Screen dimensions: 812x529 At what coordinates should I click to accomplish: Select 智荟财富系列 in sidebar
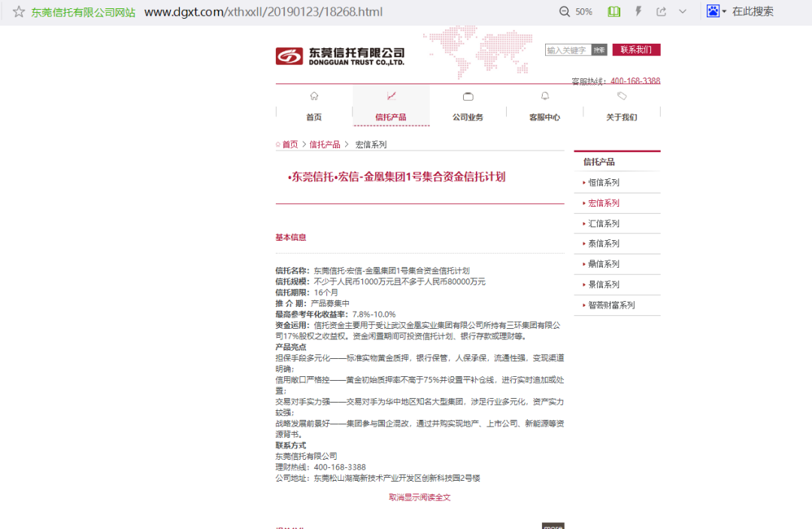coord(611,306)
